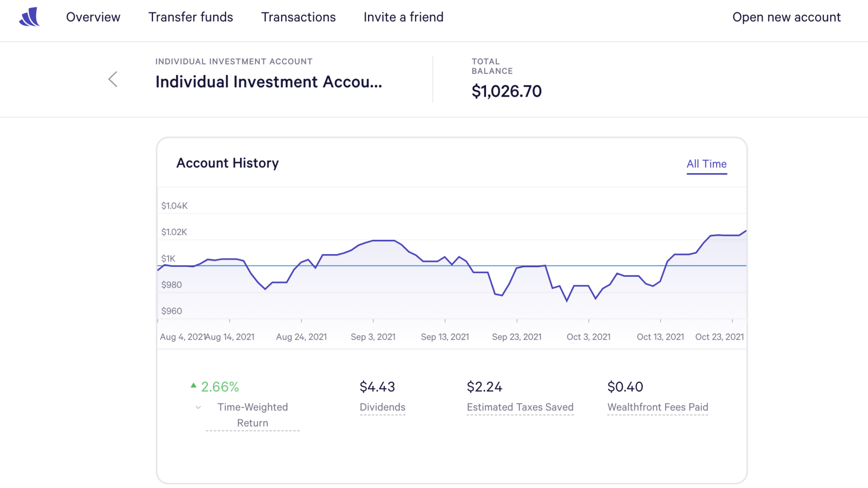This screenshot has width=868, height=488.
Task: Open Transfer funds page
Action: coord(191,17)
